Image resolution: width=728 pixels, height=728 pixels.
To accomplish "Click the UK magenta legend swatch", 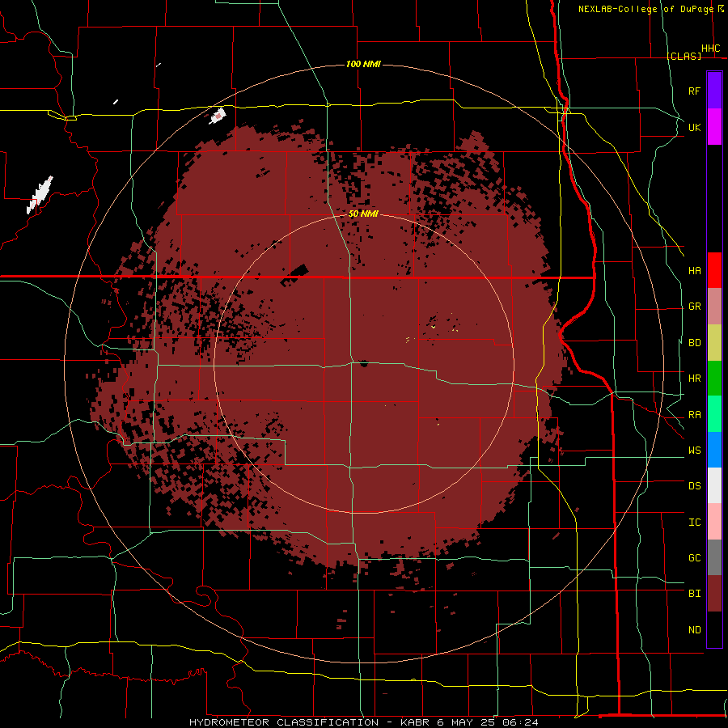I will [x=714, y=127].
